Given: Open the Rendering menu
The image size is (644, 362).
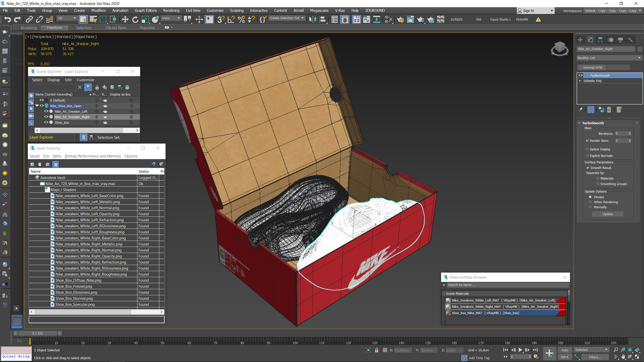Looking at the screenshot, I should 171,10.
